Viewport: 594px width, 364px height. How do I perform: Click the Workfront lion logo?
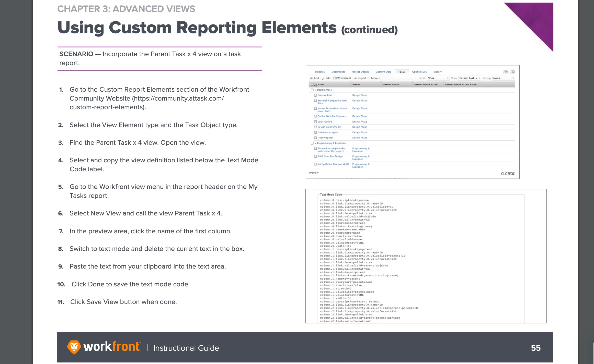point(74,347)
